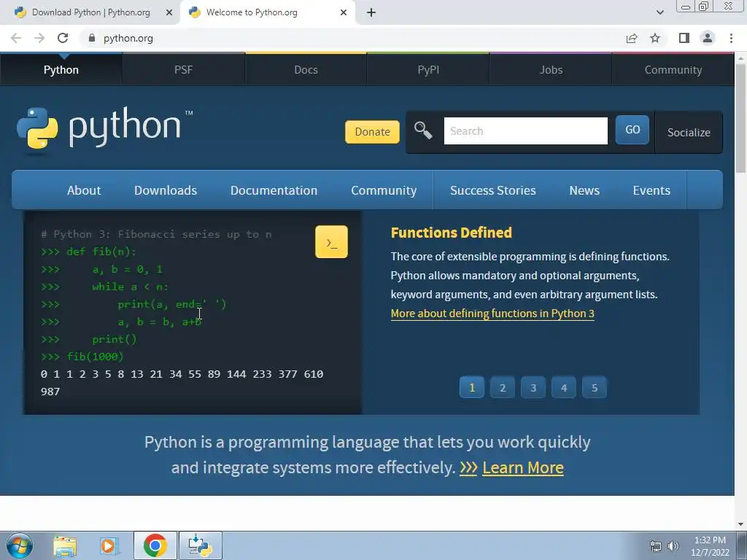Open a new browser tab
The image size is (747, 560).
click(x=371, y=12)
